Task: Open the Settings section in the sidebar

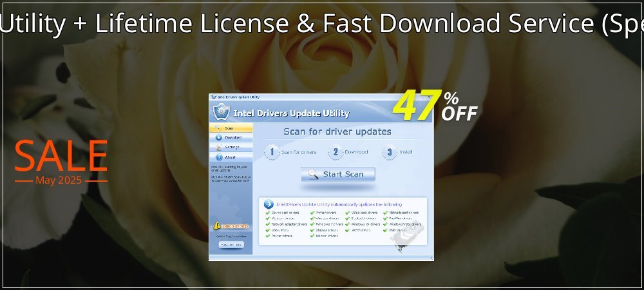Action: point(231,147)
